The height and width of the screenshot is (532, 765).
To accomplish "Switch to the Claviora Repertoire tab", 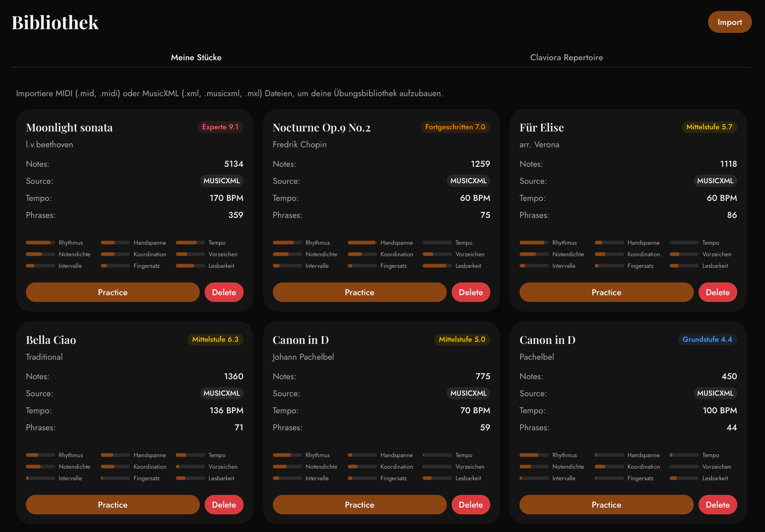I will pyautogui.click(x=566, y=57).
